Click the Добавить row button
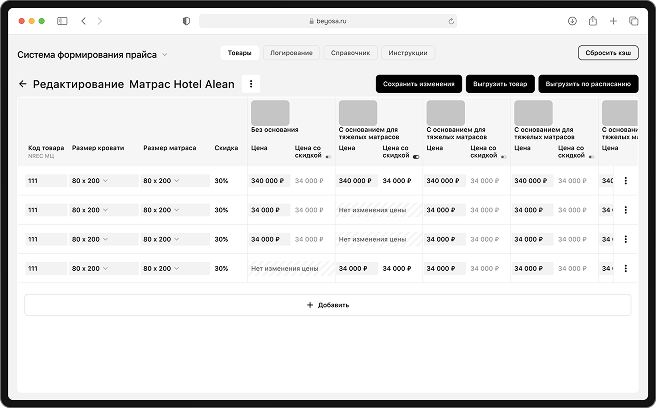 (327, 305)
